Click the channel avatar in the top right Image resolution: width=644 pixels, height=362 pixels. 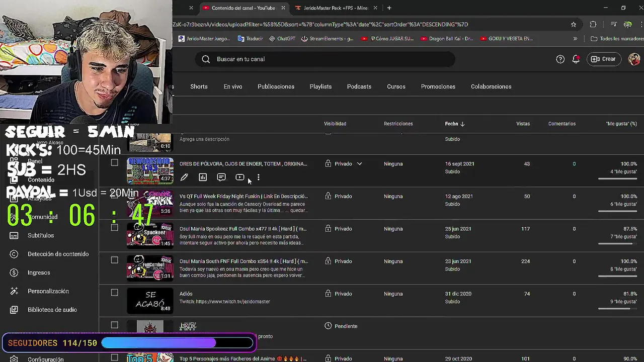(x=634, y=59)
